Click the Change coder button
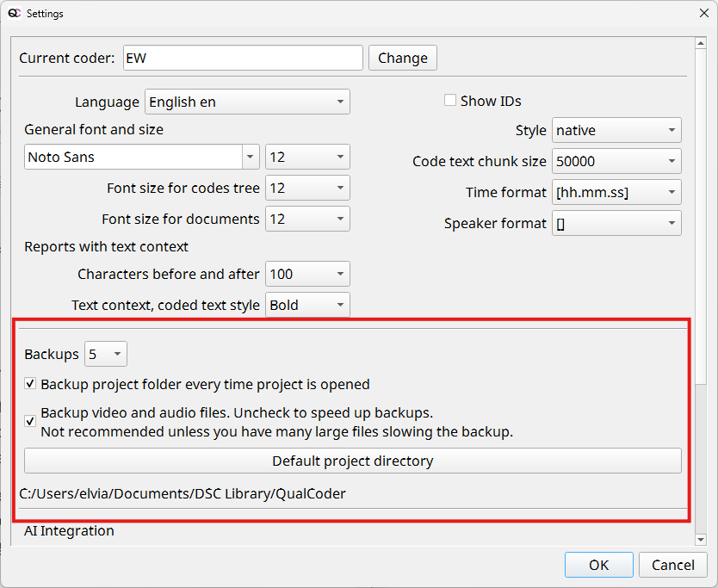Image resolution: width=718 pixels, height=588 pixels. [403, 58]
